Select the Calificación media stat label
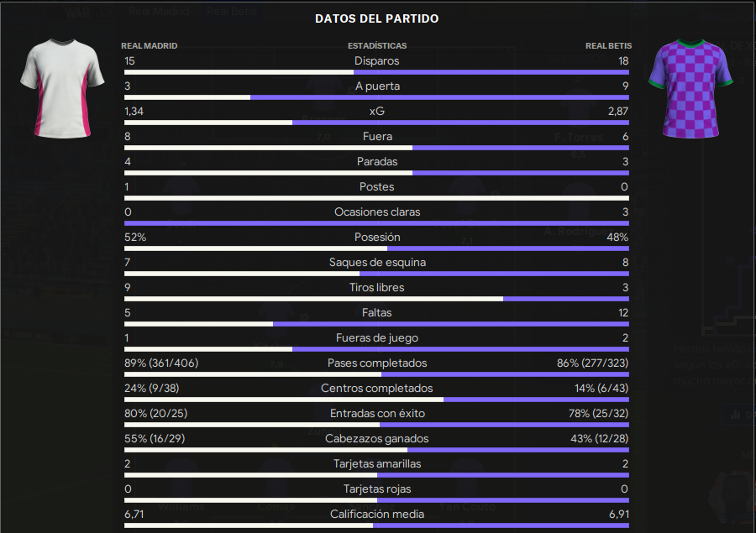 [377, 515]
